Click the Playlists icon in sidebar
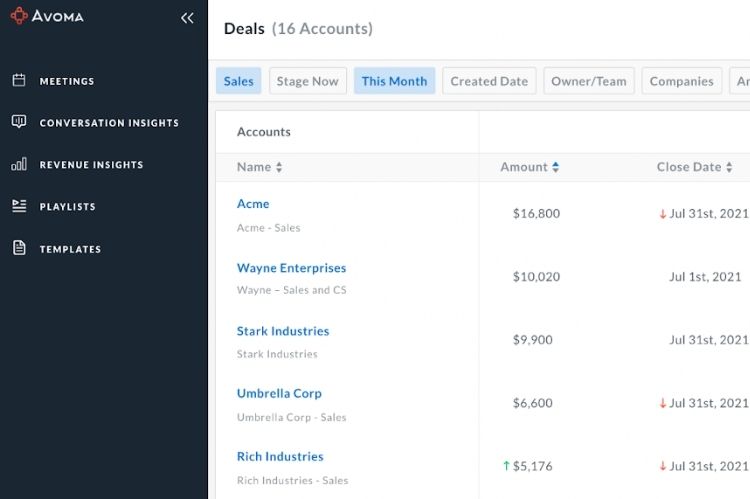 click(x=19, y=206)
